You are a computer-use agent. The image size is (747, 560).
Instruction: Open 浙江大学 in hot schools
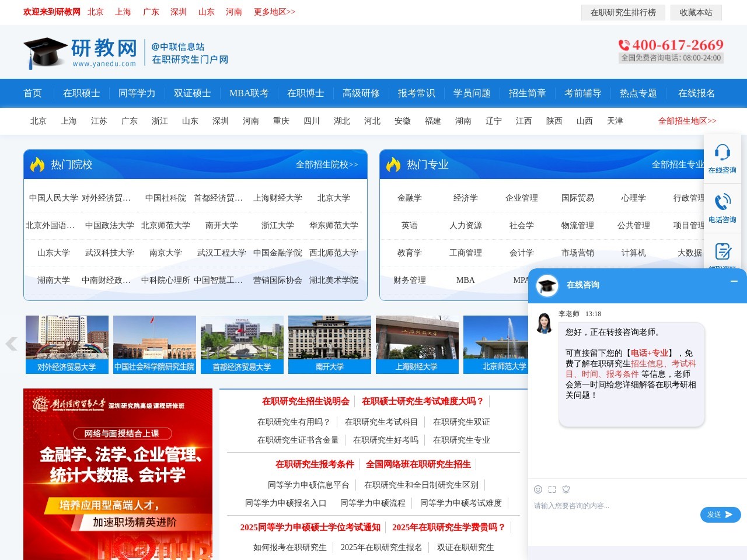(x=278, y=225)
